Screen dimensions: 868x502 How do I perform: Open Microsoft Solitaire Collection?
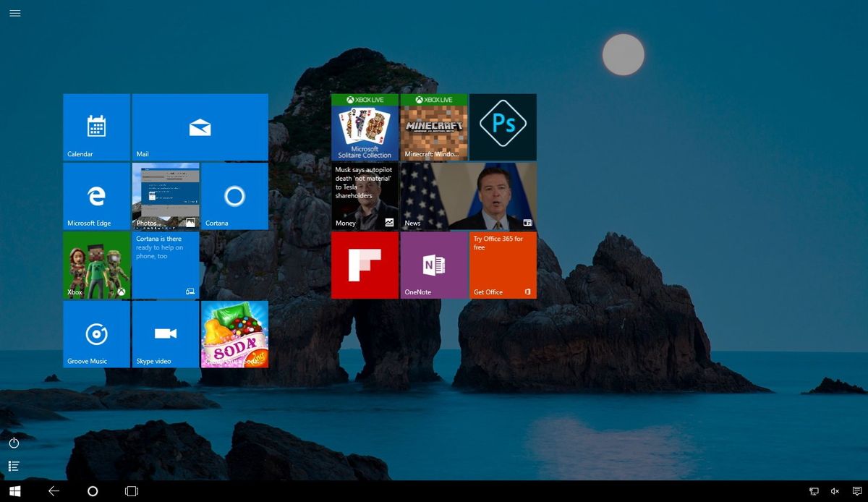point(365,127)
